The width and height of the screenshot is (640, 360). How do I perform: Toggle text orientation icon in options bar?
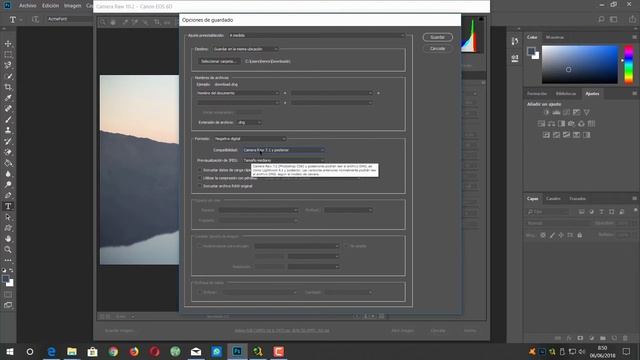point(36,19)
